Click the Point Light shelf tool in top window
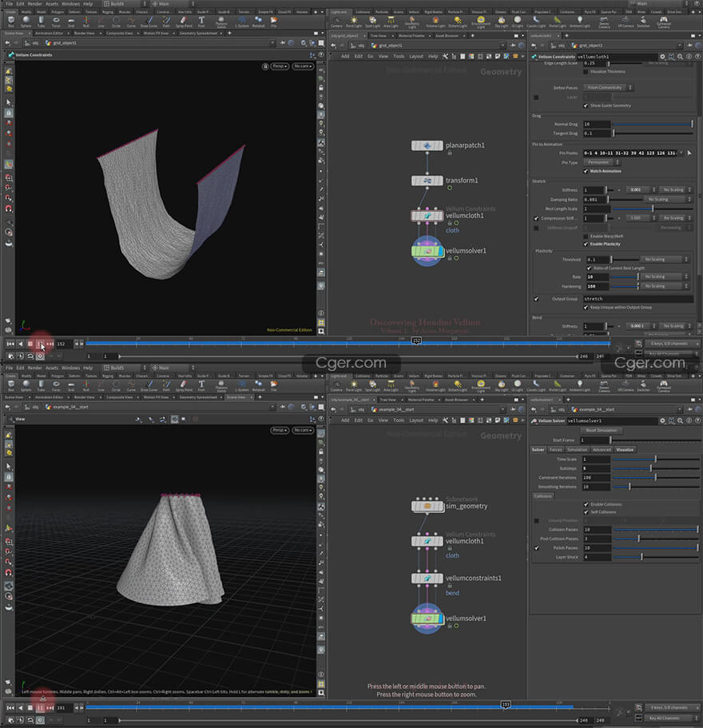The height and width of the screenshot is (728, 703). 354,22
